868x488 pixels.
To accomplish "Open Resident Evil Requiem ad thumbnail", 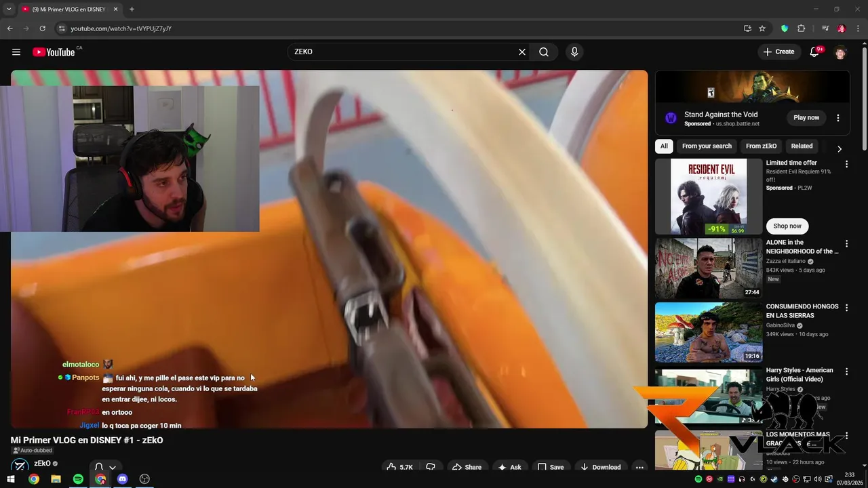I will click(x=709, y=197).
